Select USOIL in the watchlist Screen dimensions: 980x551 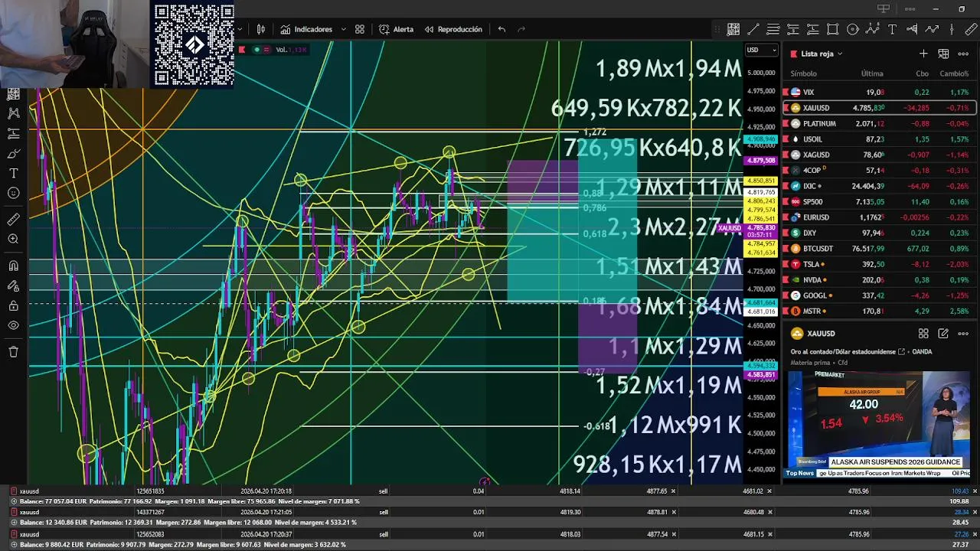(x=880, y=139)
